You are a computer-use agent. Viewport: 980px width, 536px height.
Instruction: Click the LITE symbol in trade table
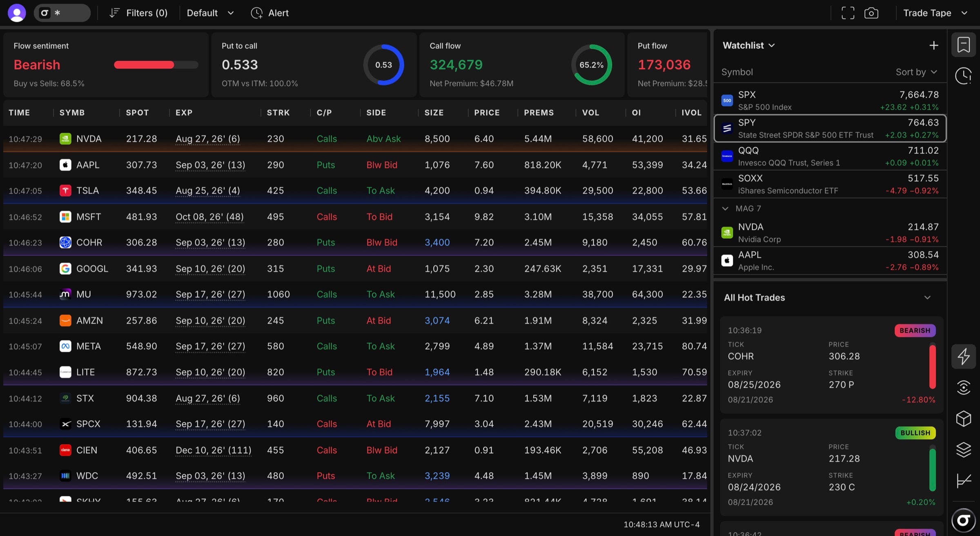click(x=85, y=372)
